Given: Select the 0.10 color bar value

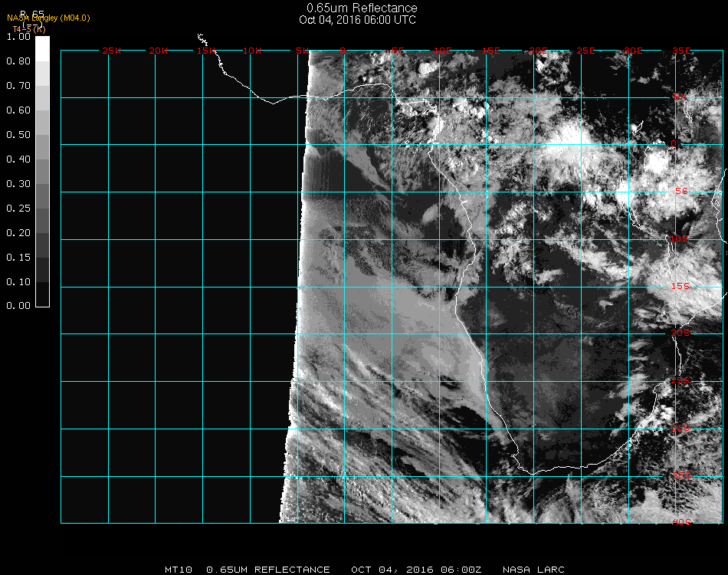Looking at the screenshot, I should tap(18, 282).
